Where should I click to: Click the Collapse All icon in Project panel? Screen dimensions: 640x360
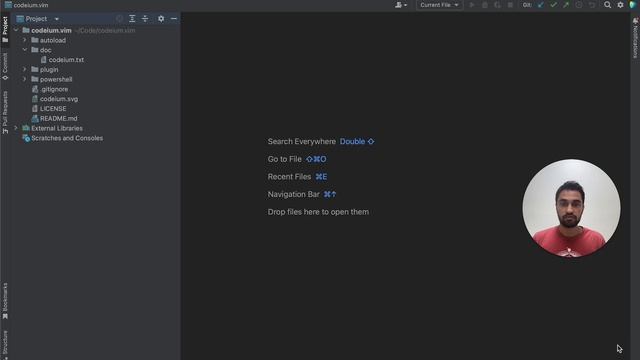pyautogui.click(x=145, y=19)
